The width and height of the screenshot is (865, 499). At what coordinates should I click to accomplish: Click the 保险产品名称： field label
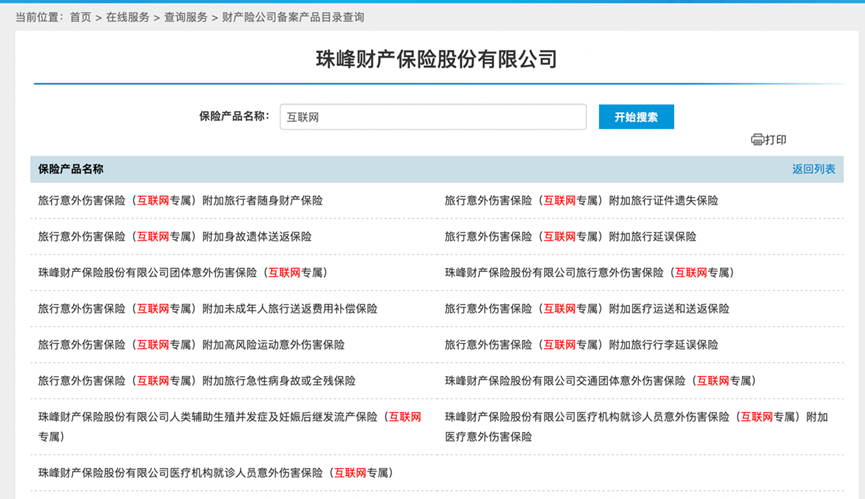click(234, 116)
